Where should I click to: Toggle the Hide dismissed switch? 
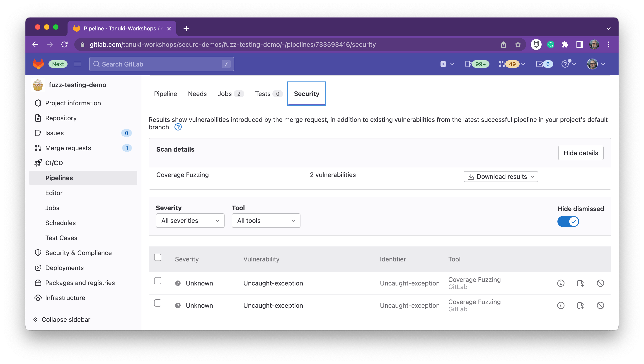pos(568,221)
